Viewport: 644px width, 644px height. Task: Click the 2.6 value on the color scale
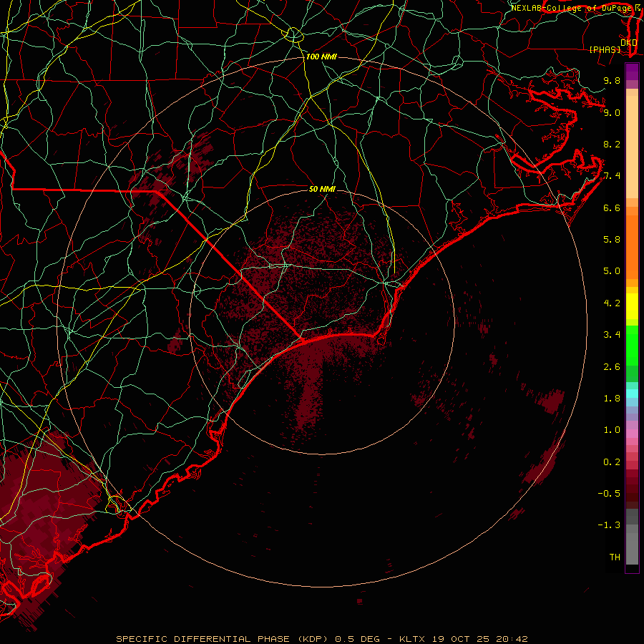click(612, 367)
